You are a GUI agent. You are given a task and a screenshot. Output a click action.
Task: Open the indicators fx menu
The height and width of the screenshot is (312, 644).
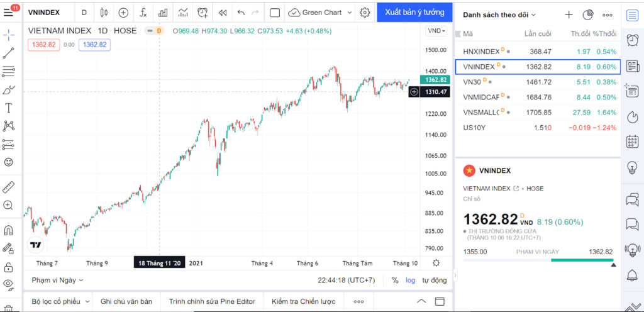click(x=143, y=13)
